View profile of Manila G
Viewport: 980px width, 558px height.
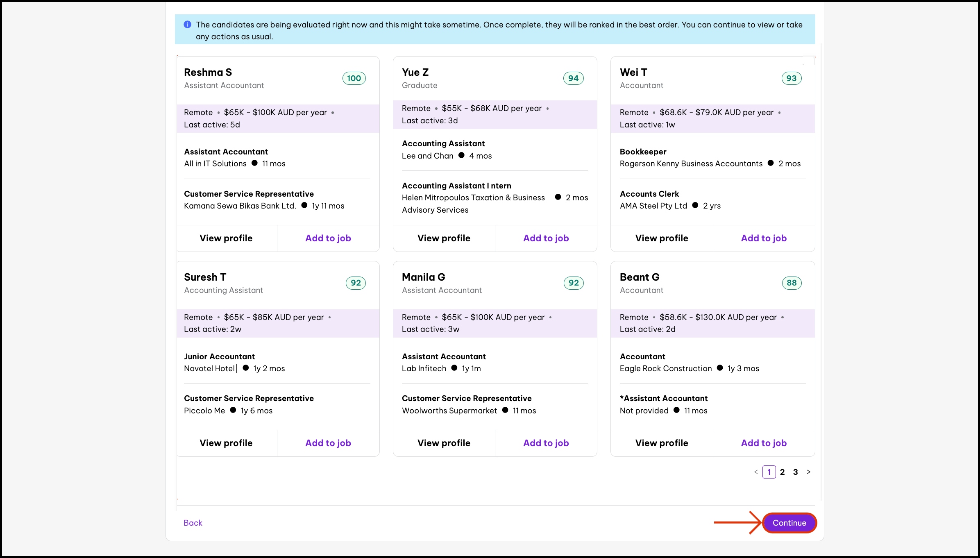(x=444, y=443)
